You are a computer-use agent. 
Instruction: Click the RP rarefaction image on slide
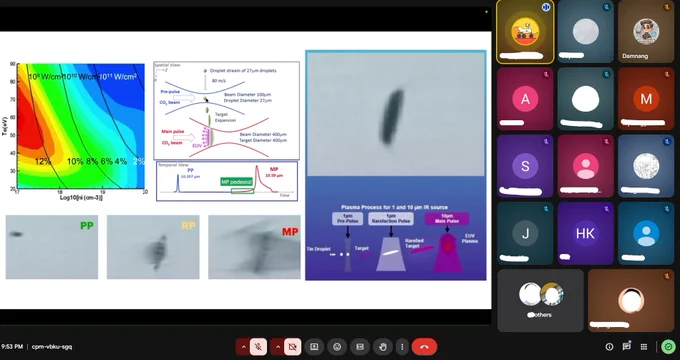pos(153,247)
